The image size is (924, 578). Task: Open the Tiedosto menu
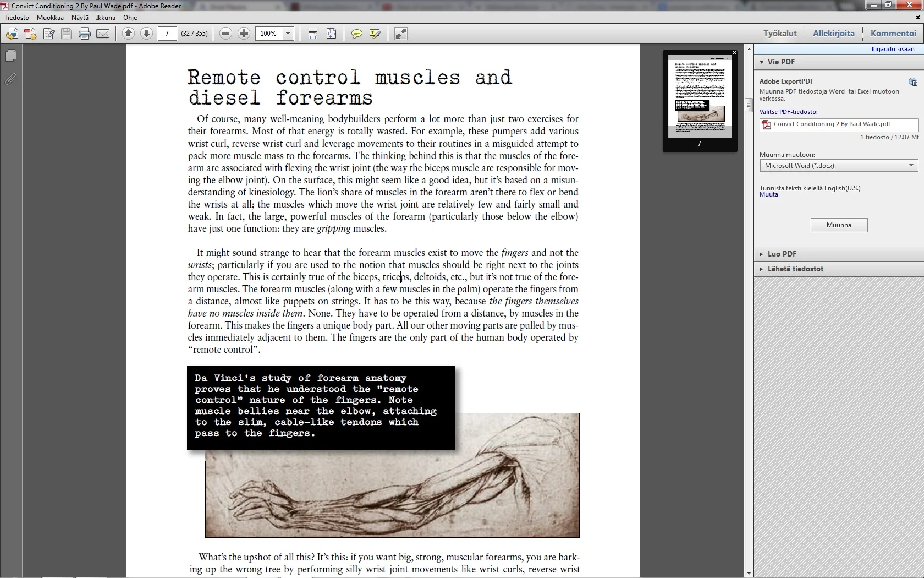pyautogui.click(x=16, y=17)
